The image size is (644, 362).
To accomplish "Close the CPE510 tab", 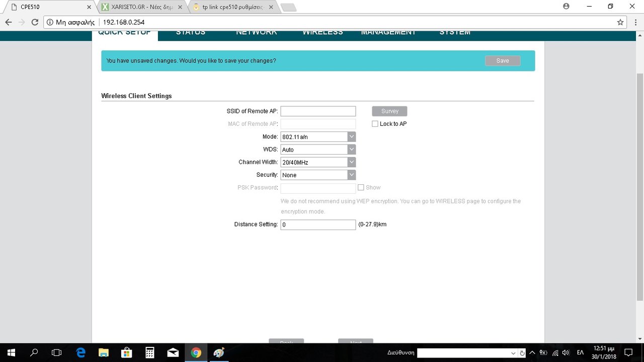I will (89, 7).
